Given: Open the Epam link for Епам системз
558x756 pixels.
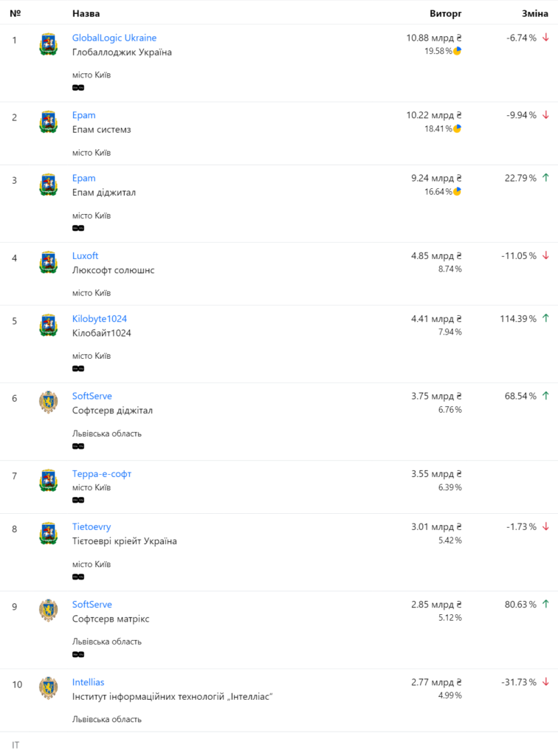Looking at the screenshot, I should tap(84, 115).
